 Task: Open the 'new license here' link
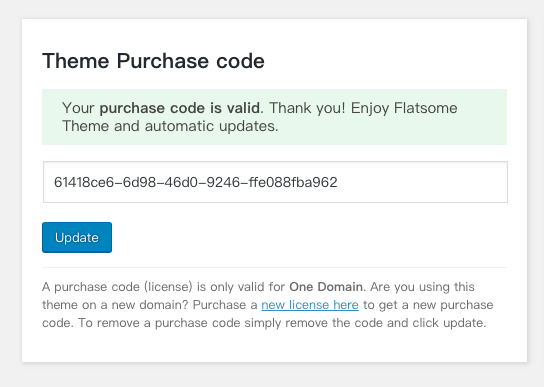coord(310,305)
